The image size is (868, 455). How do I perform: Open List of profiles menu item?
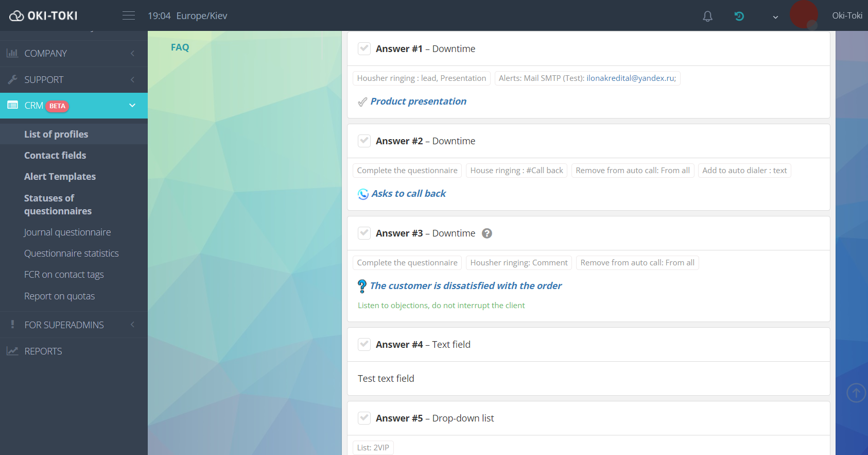(x=56, y=134)
